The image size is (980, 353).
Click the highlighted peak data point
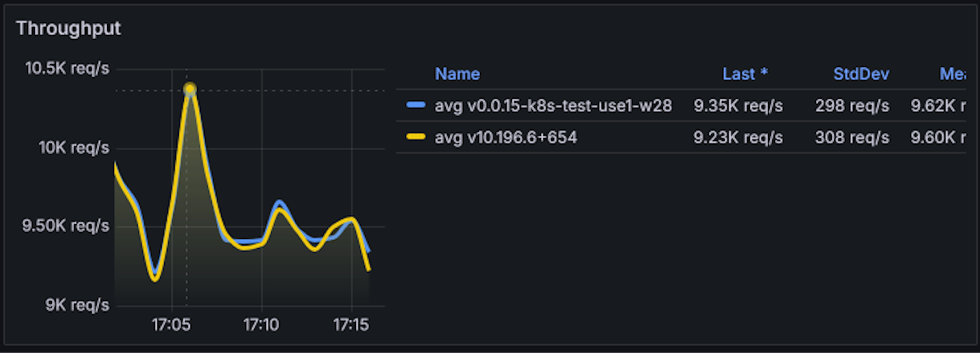[x=190, y=89]
